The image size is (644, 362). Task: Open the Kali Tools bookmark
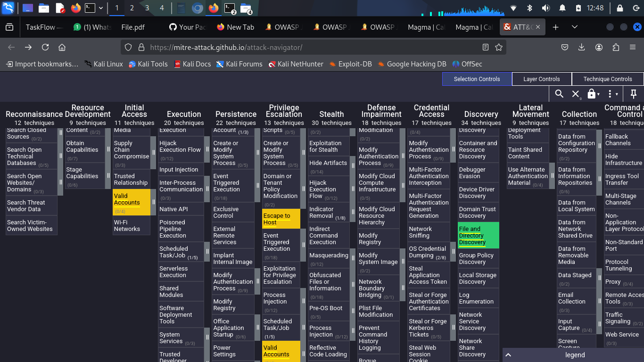pos(148,64)
